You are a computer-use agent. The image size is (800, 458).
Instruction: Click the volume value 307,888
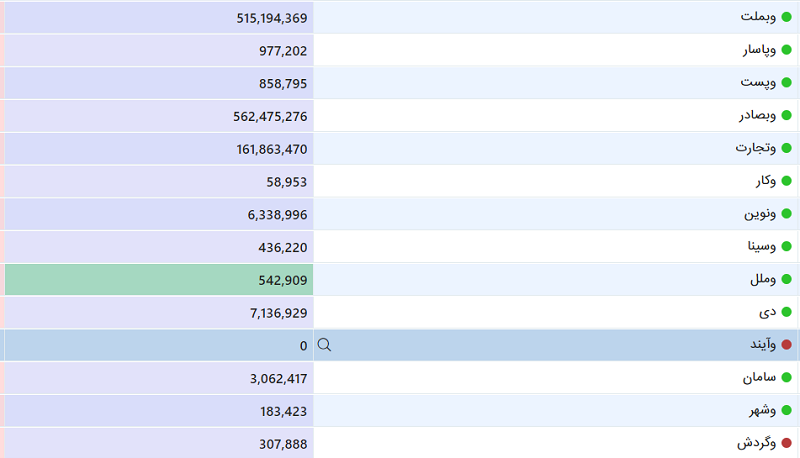(283, 444)
